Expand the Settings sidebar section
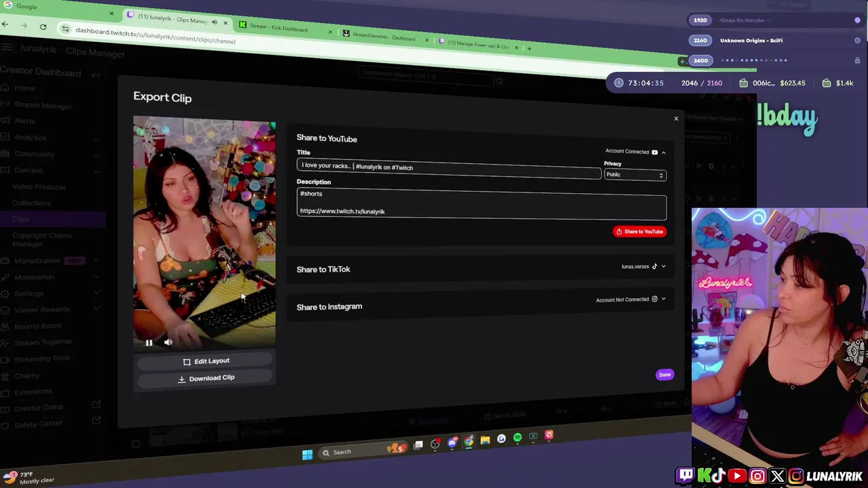Screen dimensions: 868x488 point(96,293)
